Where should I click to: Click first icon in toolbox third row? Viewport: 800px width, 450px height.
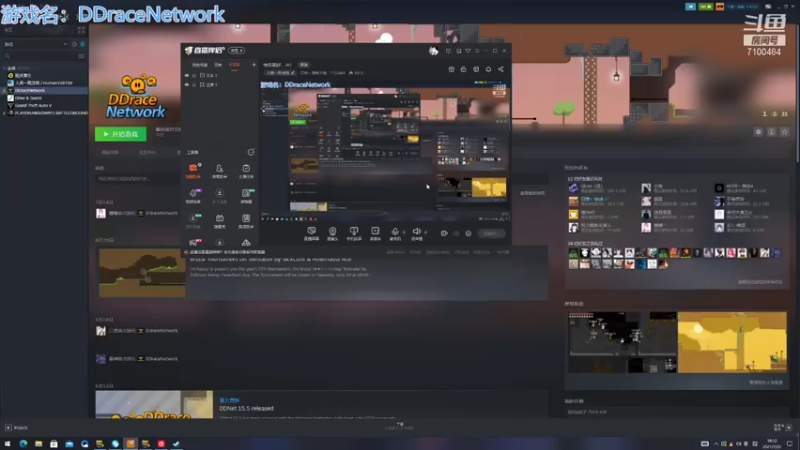[193, 220]
